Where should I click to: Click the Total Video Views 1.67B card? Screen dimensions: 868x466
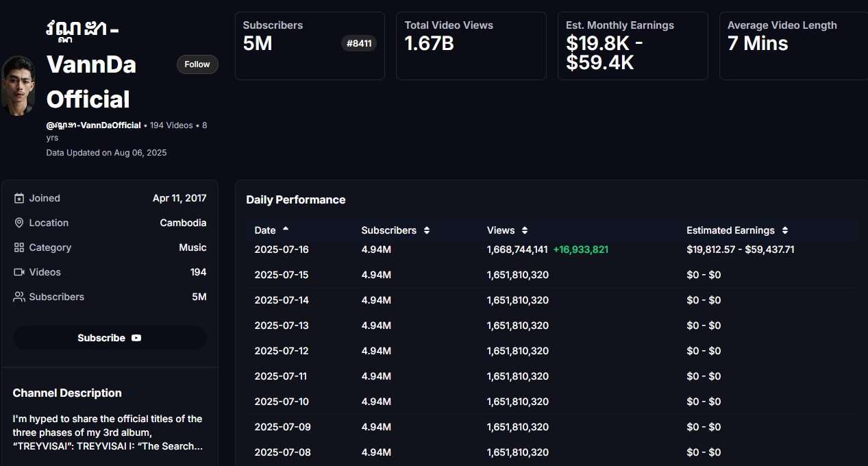[471, 46]
